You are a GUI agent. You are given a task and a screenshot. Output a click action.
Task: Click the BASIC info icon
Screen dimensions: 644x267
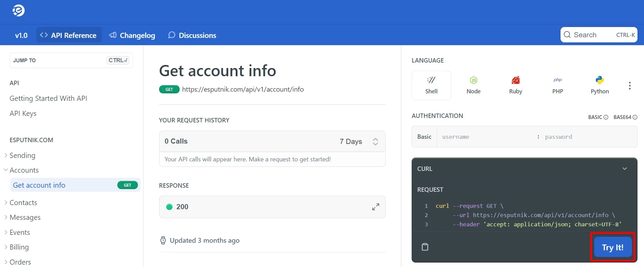point(606,117)
